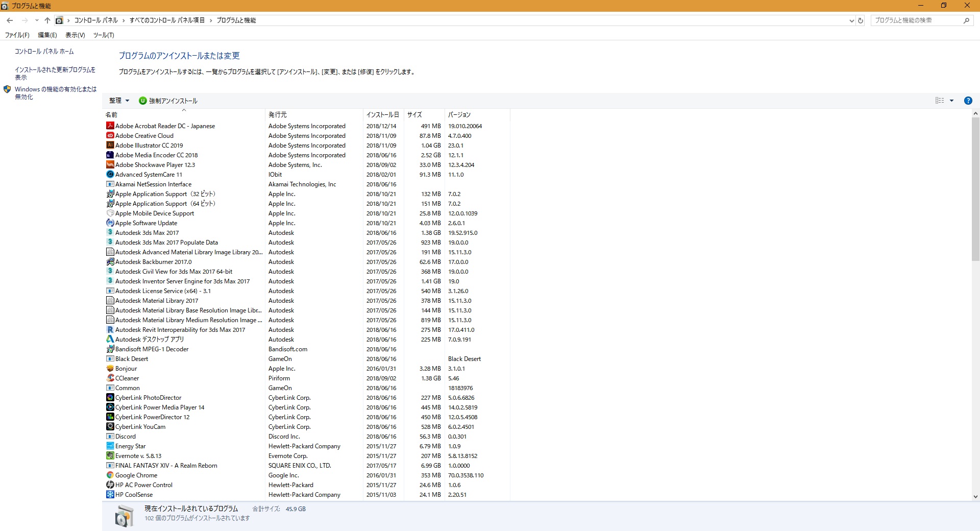980x531 pixels.
Task: Open Windows の機能の有効化または無効化 link
Action: (x=56, y=93)
